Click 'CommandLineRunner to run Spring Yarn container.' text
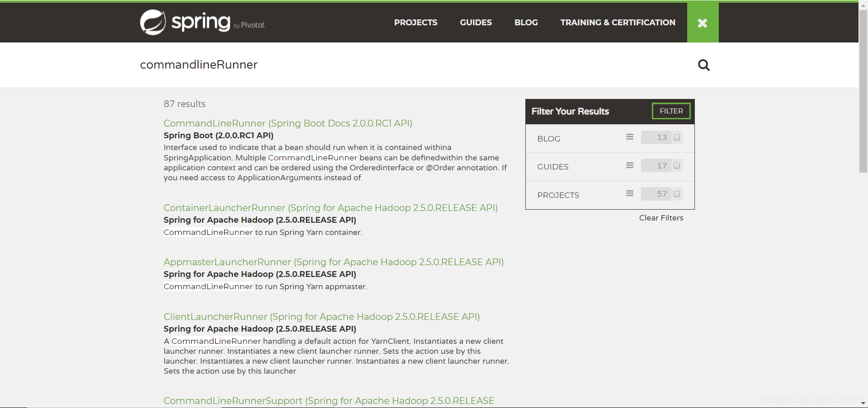 pos(263,232)
